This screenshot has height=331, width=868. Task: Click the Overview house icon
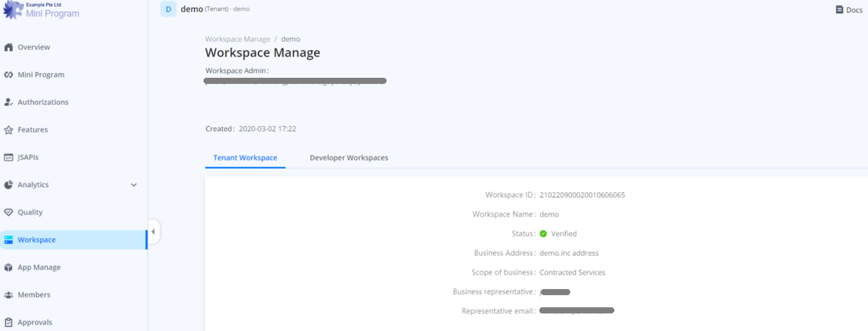[8, 47]
